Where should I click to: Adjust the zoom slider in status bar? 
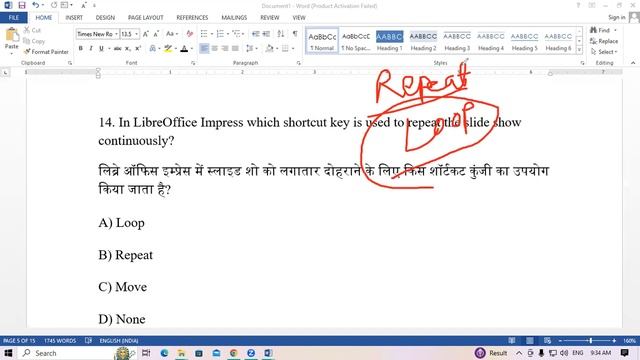pos(591,340)
